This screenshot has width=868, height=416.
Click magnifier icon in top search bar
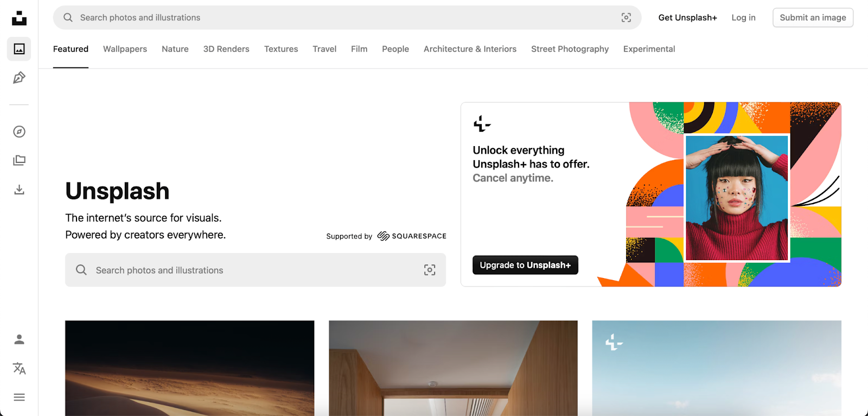click(x=68, y=17)
